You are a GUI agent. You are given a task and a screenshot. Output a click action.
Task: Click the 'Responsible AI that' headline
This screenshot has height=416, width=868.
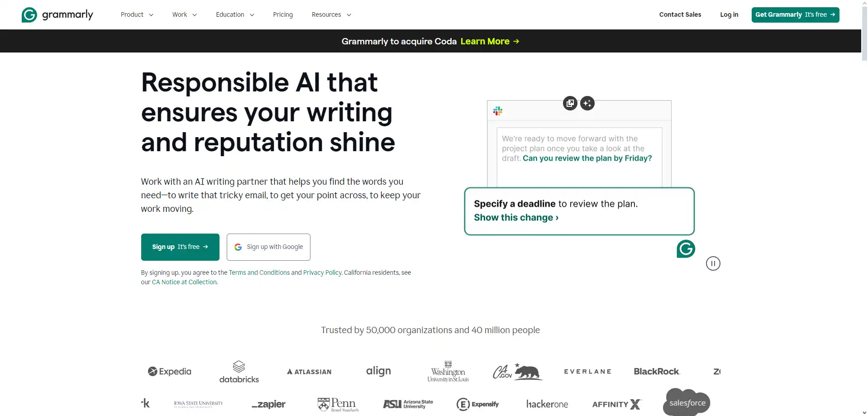[259, 82]
